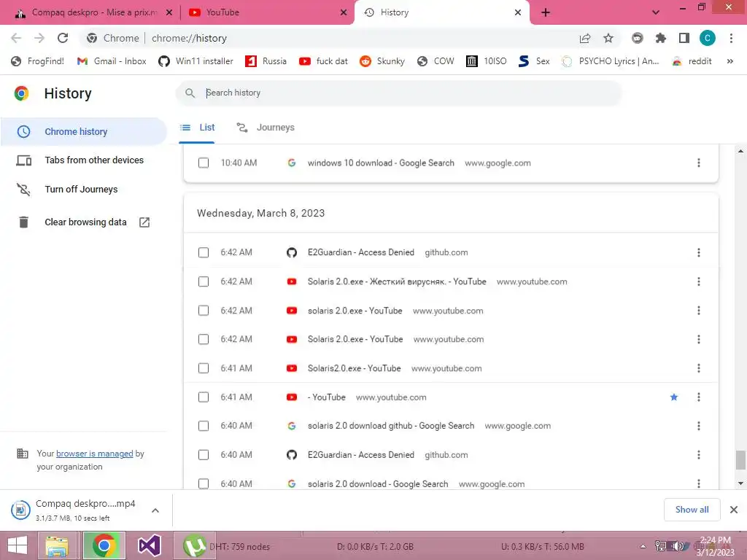Open File Explorer from the taskbar
The width and height of the screenshot is (747, 560).
coord(57,545)
